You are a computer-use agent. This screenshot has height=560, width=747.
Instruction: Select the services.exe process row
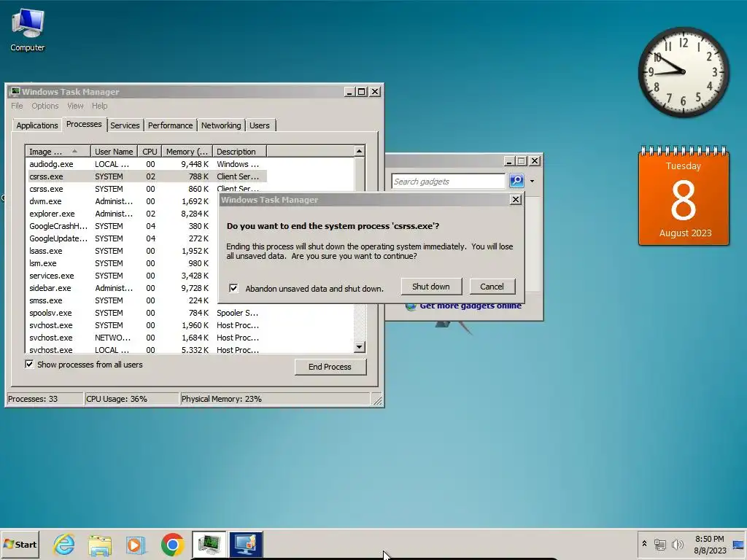point(123,275)
